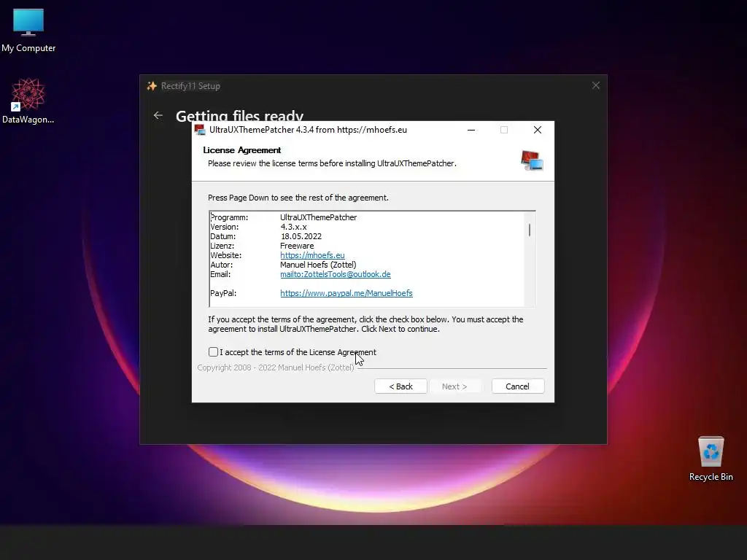This screenshot has height=560, width=747.
Task: Click the copyright Manuel Hoefs text
Action: [x=275, y=367]
